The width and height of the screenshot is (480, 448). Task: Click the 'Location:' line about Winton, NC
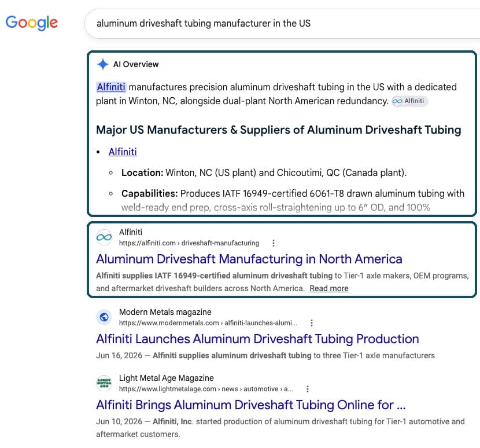[x=264, y=173]
